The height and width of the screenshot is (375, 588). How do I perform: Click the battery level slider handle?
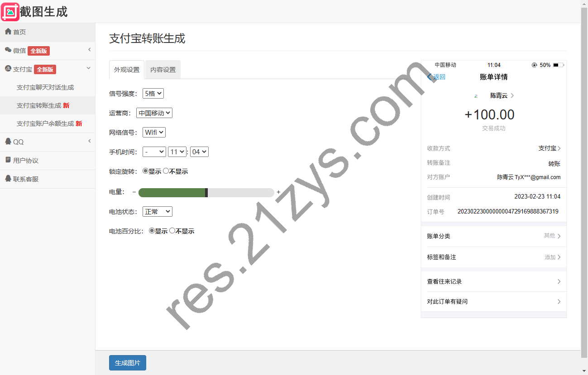click(x=206, y=193)
